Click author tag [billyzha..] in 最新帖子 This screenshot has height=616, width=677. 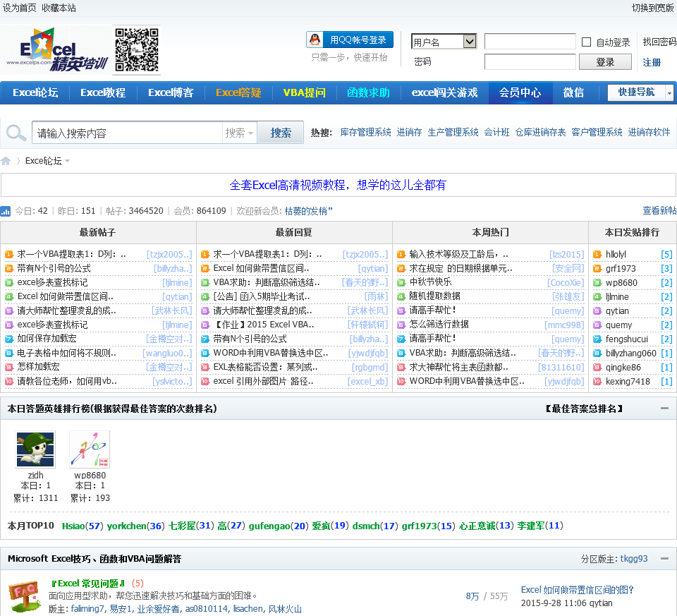coord(173,268)
